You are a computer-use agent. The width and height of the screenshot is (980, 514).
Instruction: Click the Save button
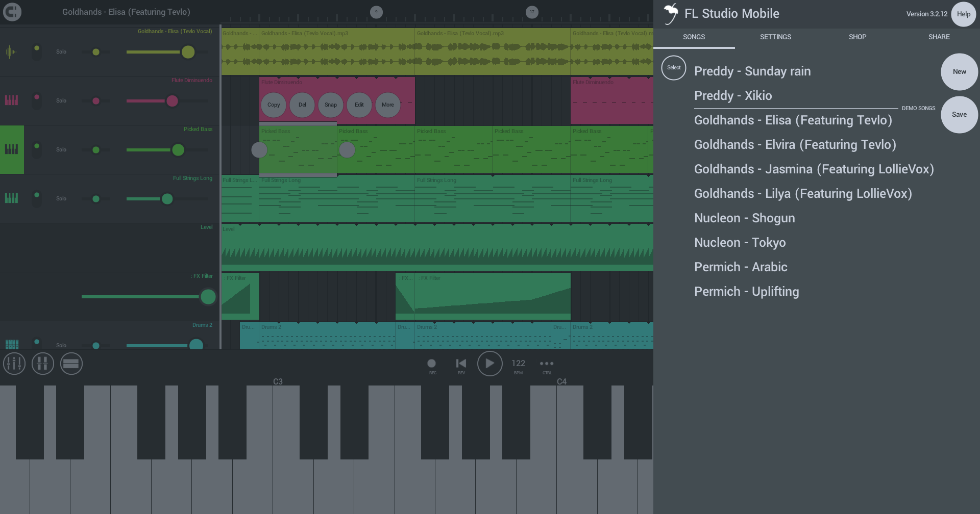tap(959, 115)
